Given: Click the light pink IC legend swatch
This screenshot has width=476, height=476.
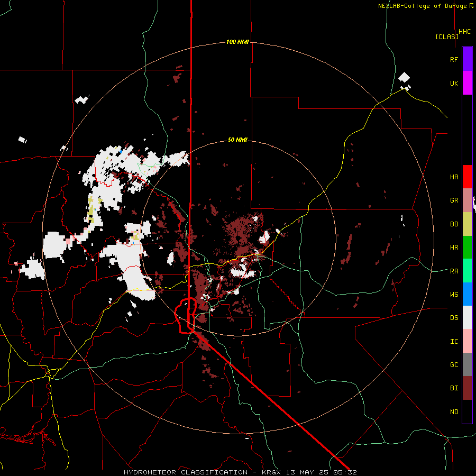Looking at the screenshot, I should [x=467, y=341].
